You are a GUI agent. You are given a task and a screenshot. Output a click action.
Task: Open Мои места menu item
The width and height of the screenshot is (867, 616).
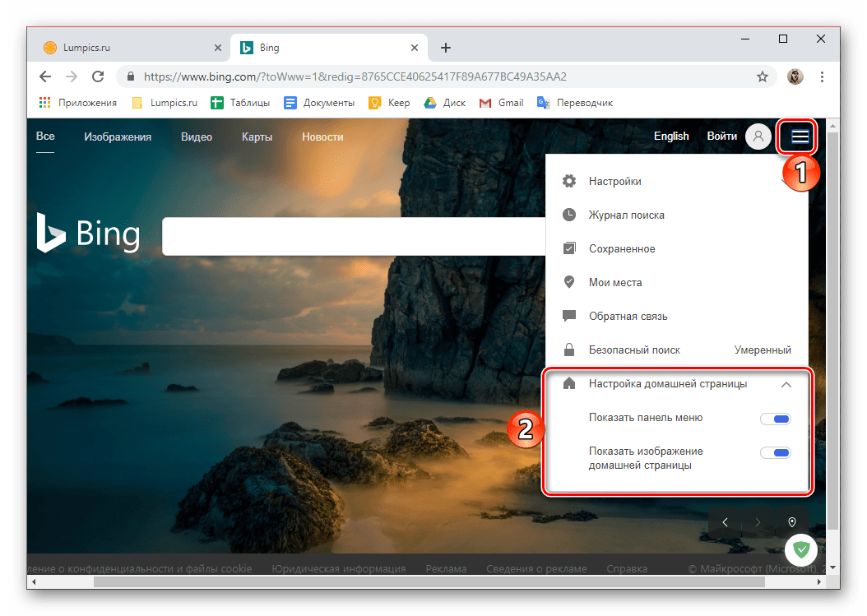click(677, 283)
